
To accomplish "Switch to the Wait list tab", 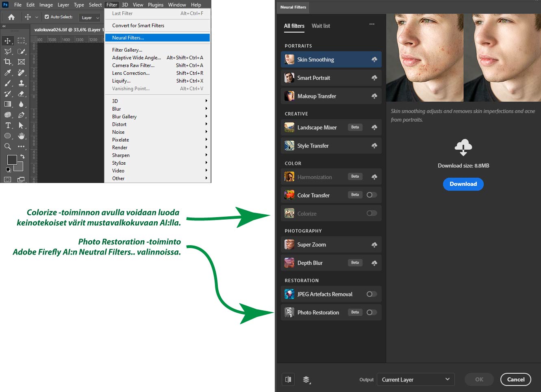I will point(321,26).
